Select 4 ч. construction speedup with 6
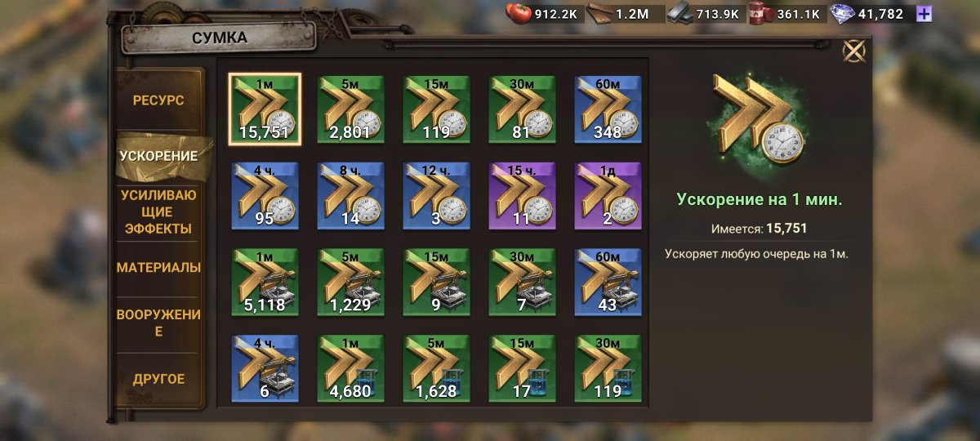Image resolution: width=980 pixels, height=441 pixels. [265, 368]
